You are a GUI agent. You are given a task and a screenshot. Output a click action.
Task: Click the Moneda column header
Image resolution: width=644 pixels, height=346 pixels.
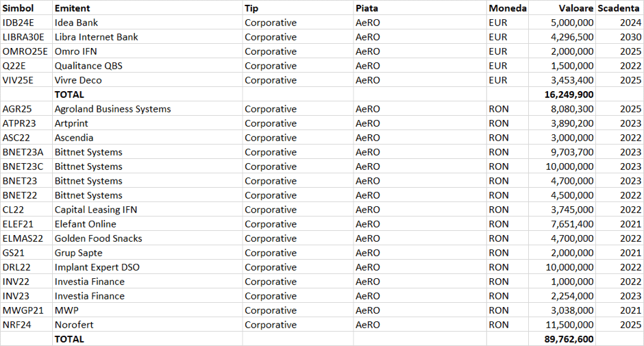click(508, 8)
